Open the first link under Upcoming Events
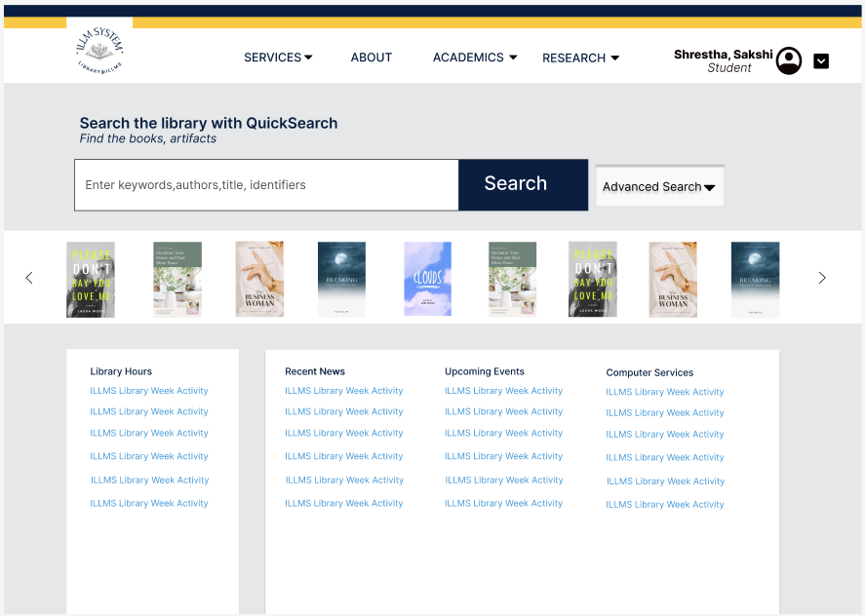 [x=503, y=391]
